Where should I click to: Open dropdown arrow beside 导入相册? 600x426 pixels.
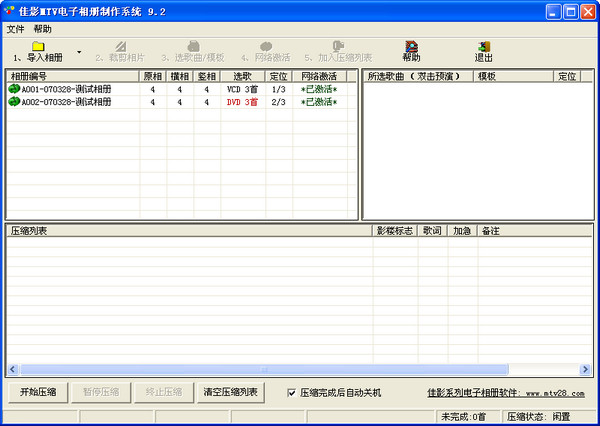79,52
